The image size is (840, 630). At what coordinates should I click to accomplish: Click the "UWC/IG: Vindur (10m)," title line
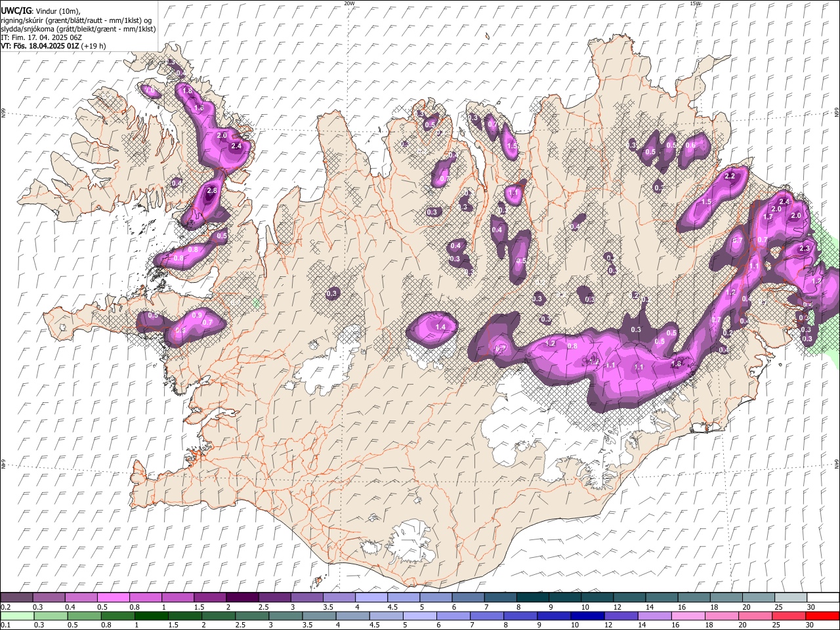click(x=41, y=10)
